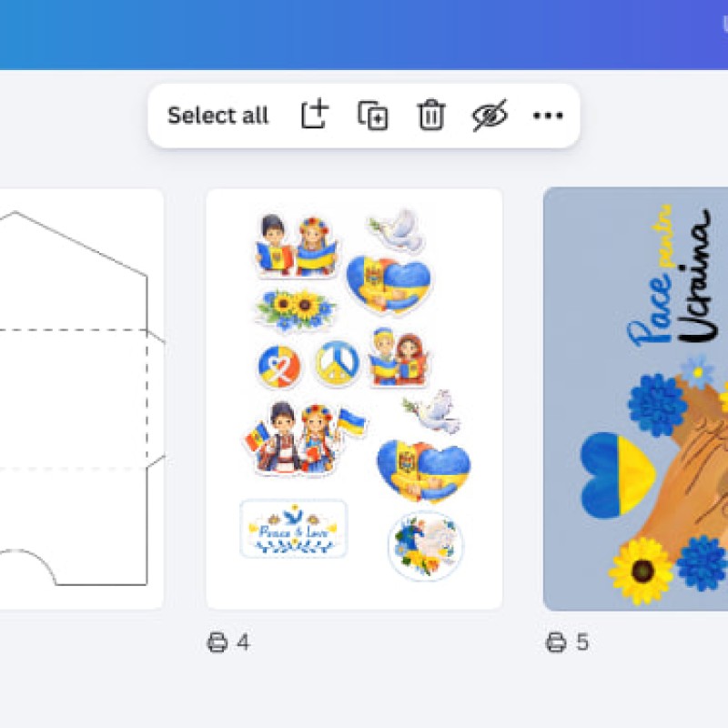This screenshot has height=728, width=728.
Task: Click the blue-yellow heart on page 5
Action: pos(618,475)
